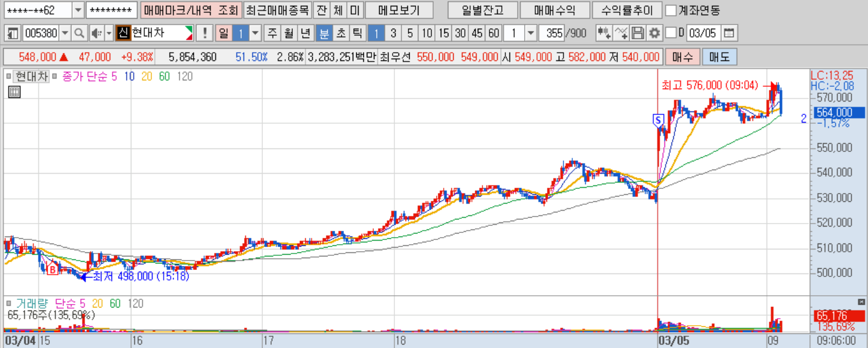Select the 초 second chart toggle

point(340,33)
